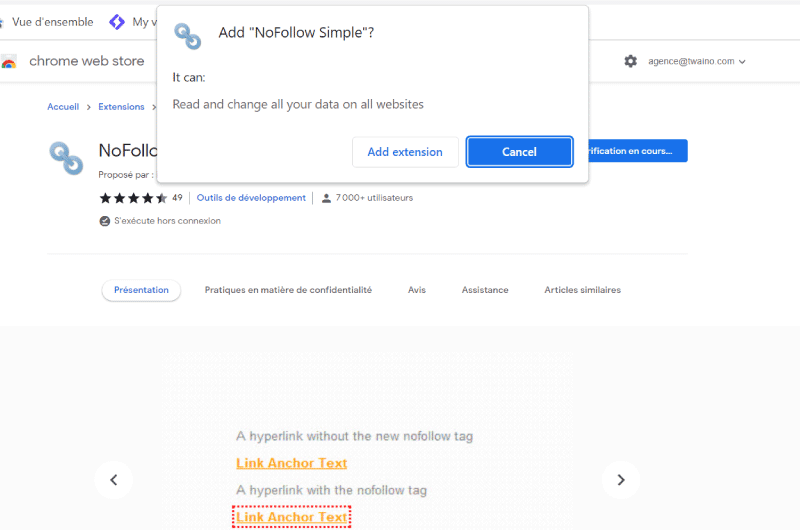Switch to Pratiques en matière de confidentialité tab
Image resolution: width=800 pixels, height=530 pixels.
pyautogui.click(x=288, y=290)
